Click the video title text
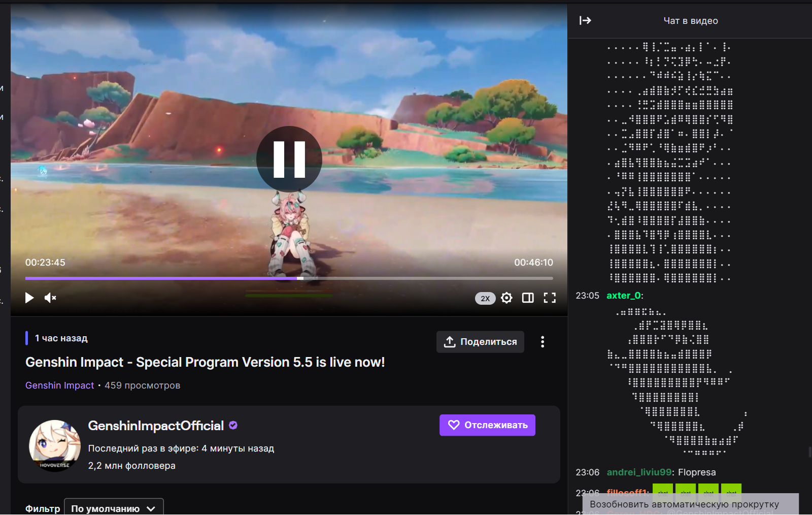This screenshot has width=812, height=515. click(x=205, y=362)
